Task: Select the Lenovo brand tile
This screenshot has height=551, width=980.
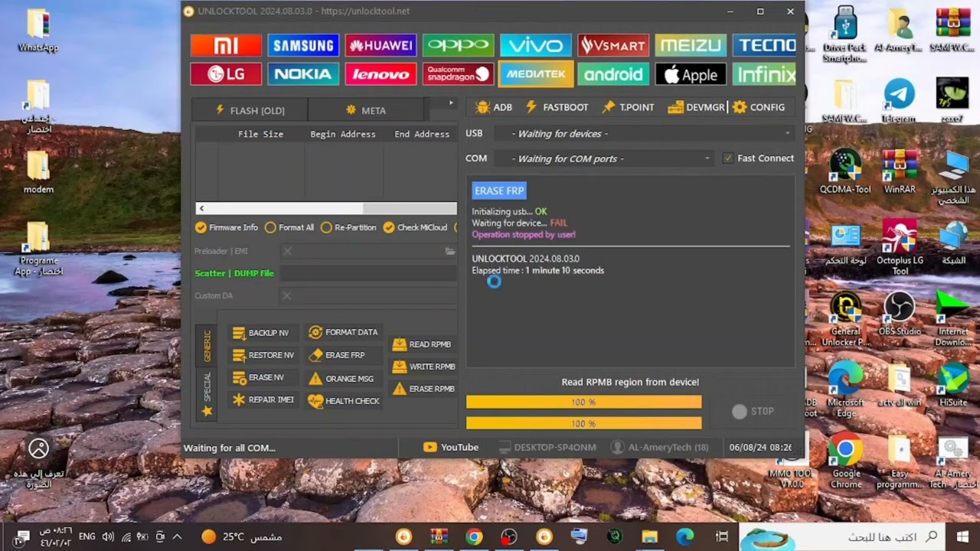Action: [381, 74]
